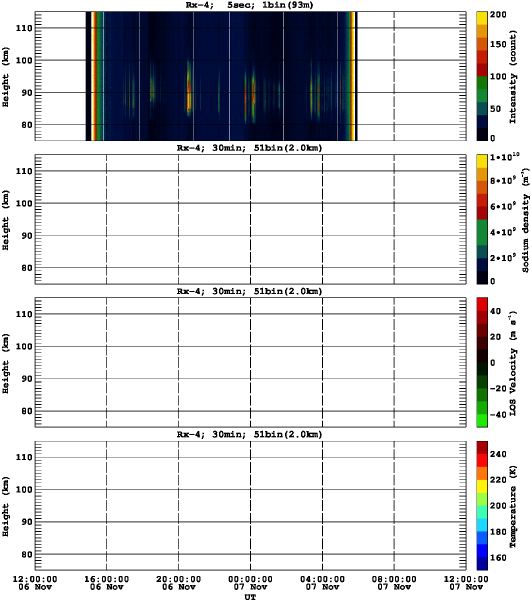Click the Sodium density colorbar green section
Image resolution: width=531 pixels, height=600 pixels.
click(x=482, y=233)
